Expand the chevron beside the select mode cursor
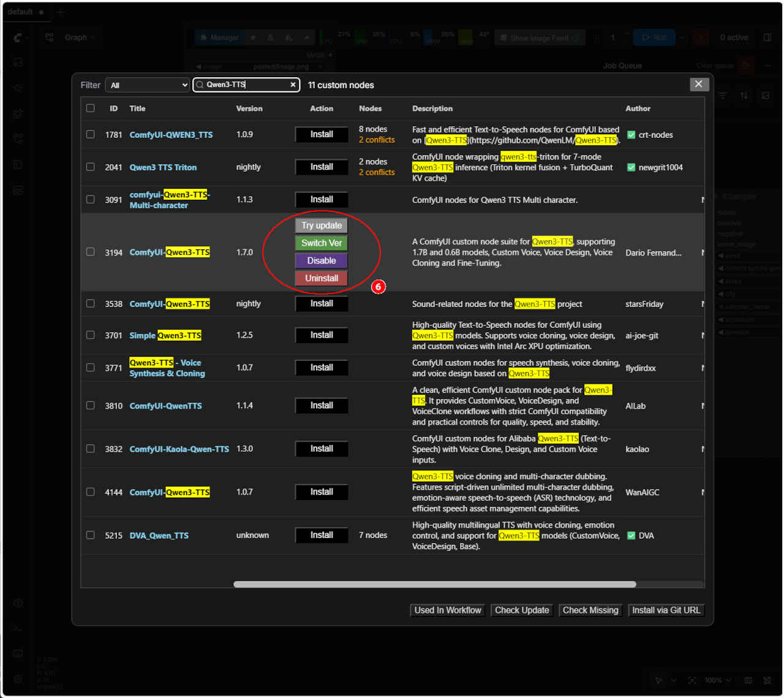Viewport: 784px width, 698px height. pos(674,680)
